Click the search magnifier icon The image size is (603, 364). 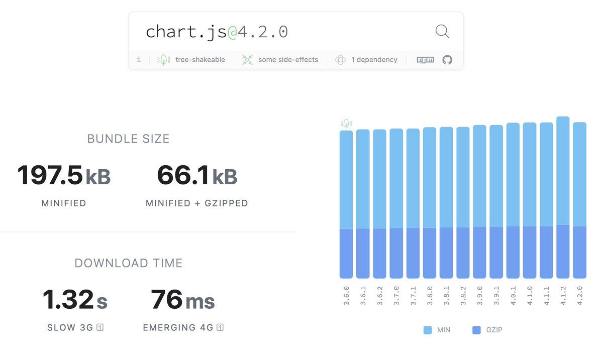pos(442,32)
